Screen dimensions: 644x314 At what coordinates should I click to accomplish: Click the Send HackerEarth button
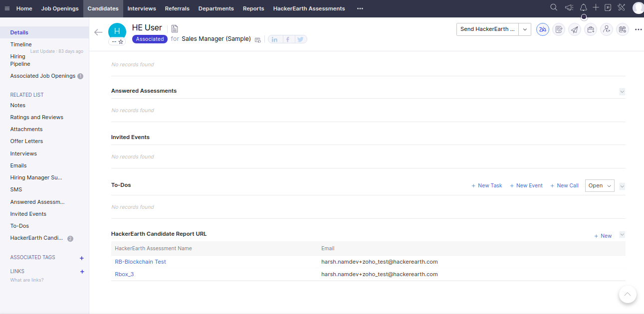487,29
